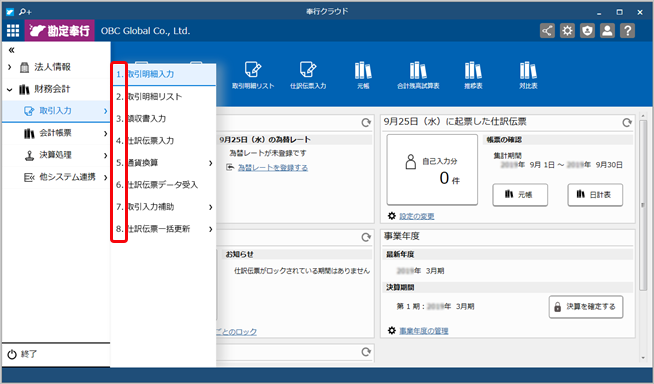Click the 元帳 button in 帳票の確認
Viewport: 654px width, 384px height.
(x=520, y=195)
